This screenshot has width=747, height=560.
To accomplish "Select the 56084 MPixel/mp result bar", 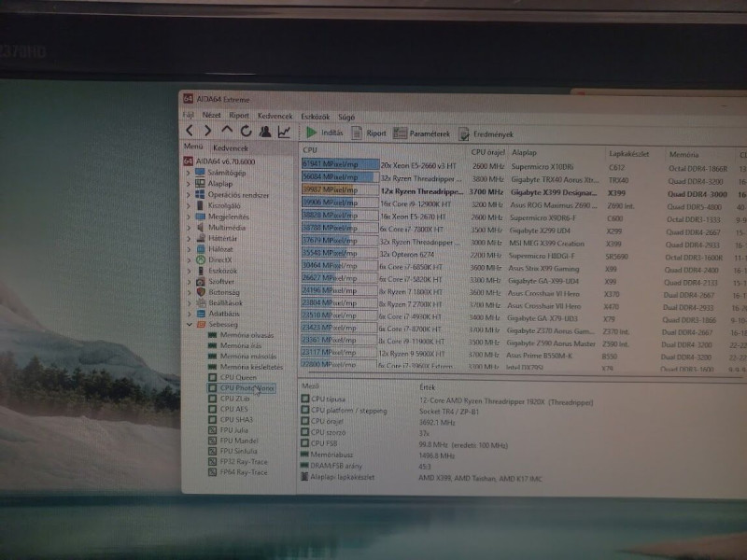I will point(340,177).
